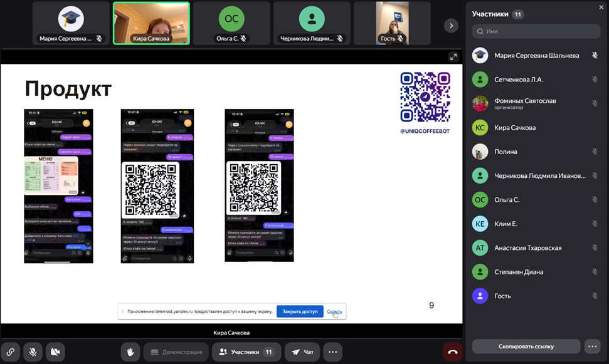Toggle the microphone in the bottom toolbar
This screenshot has width=609, height=364.
(33, 352)
